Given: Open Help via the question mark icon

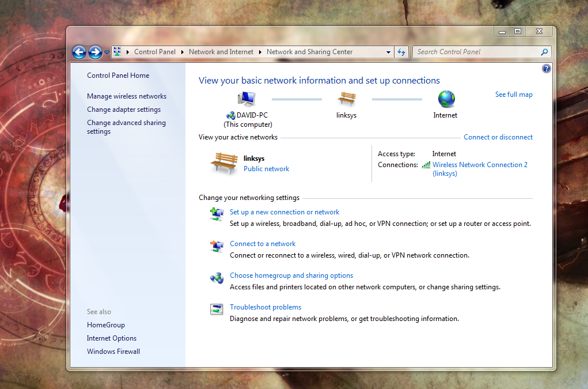Looking at the screenshot, I should [x=547, y=69].
